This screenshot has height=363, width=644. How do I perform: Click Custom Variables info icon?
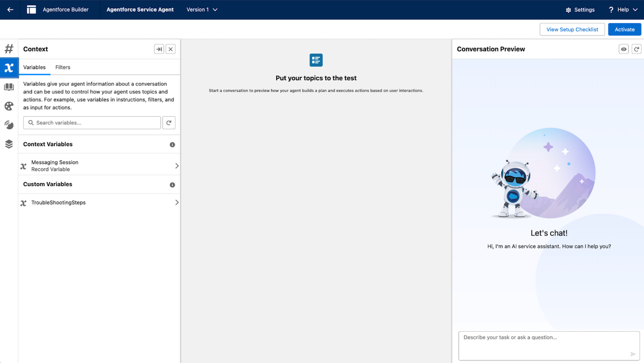(x=172, y=185)
